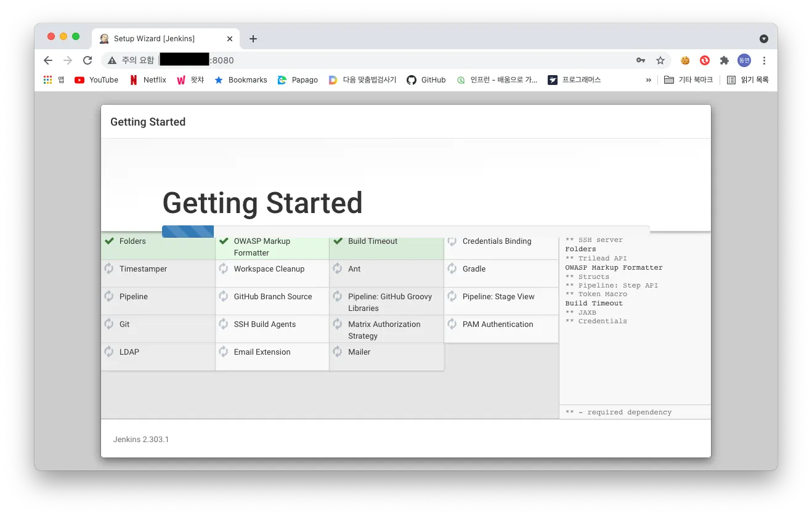Image resolution: width=812 pixels, height=516 pixels.
Task: Show hidden bookmarks with the » chevron
Action: [x=649, y=80]
